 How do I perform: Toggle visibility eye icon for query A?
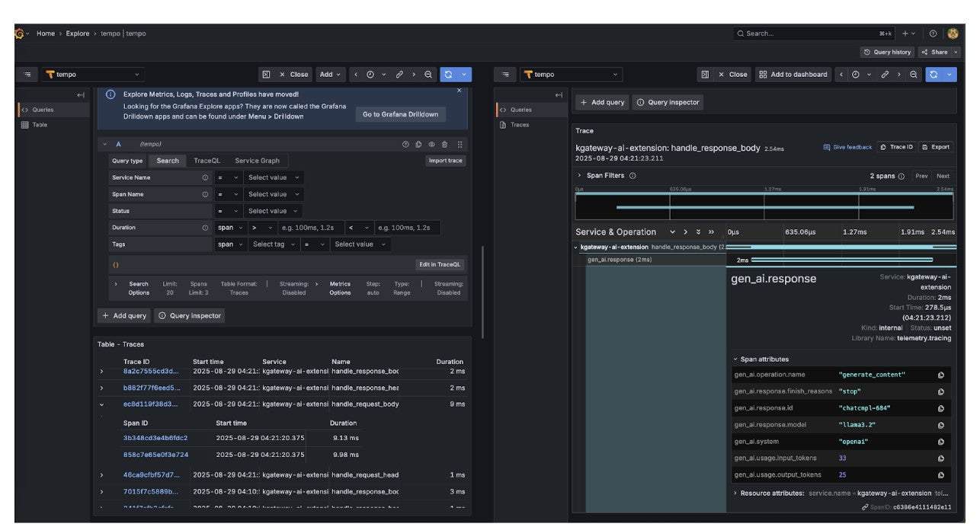(x=431, y=144)
